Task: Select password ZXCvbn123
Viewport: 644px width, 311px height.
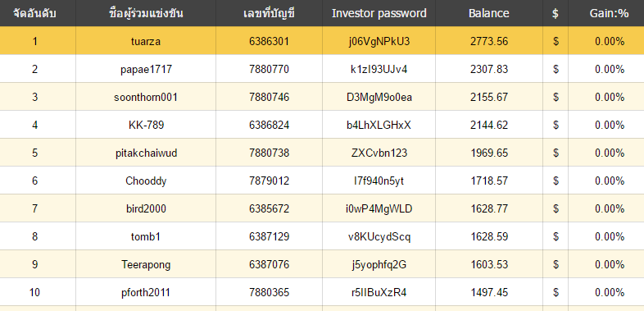Action: tap(379, 153)
